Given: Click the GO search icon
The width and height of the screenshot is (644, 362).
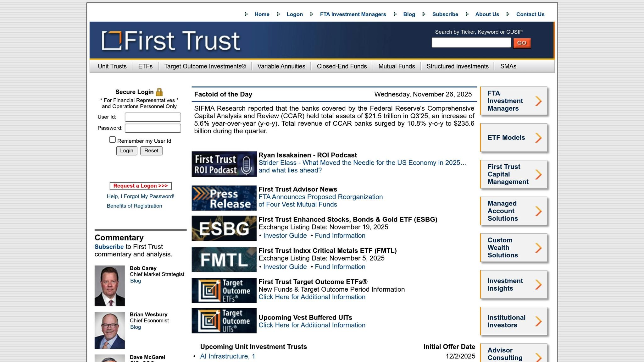Looking at the screenshot, I should click(522, 43).
